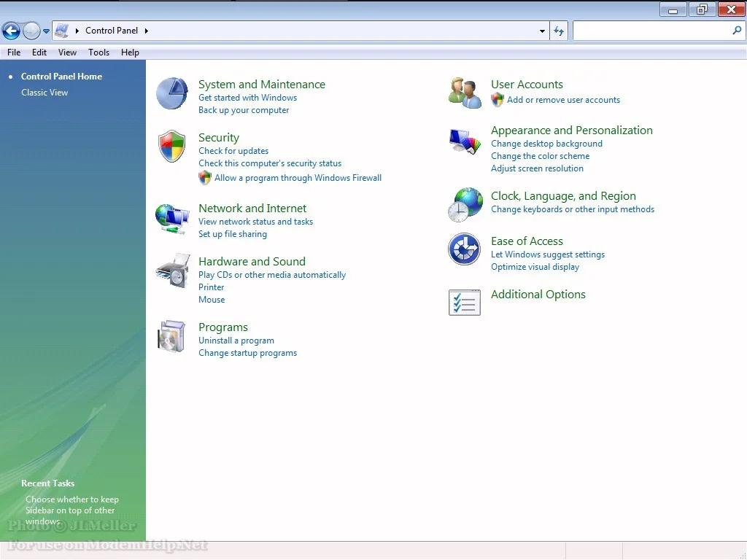Click the Uninstall a program link
This screenshot has width=747, height=560.
click(236, 341)
